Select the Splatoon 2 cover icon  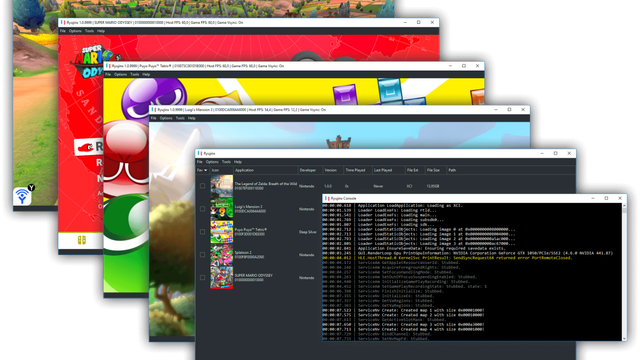point(222,255)
